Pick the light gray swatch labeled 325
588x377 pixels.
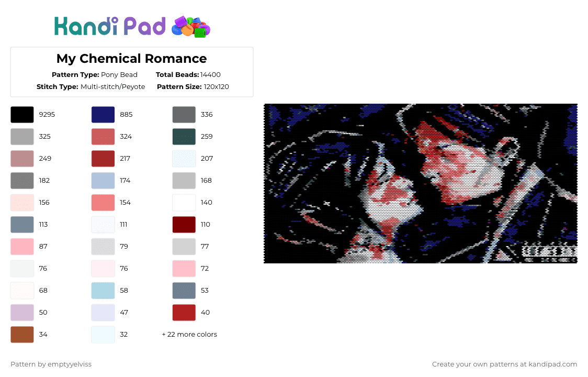pos(22,137)
